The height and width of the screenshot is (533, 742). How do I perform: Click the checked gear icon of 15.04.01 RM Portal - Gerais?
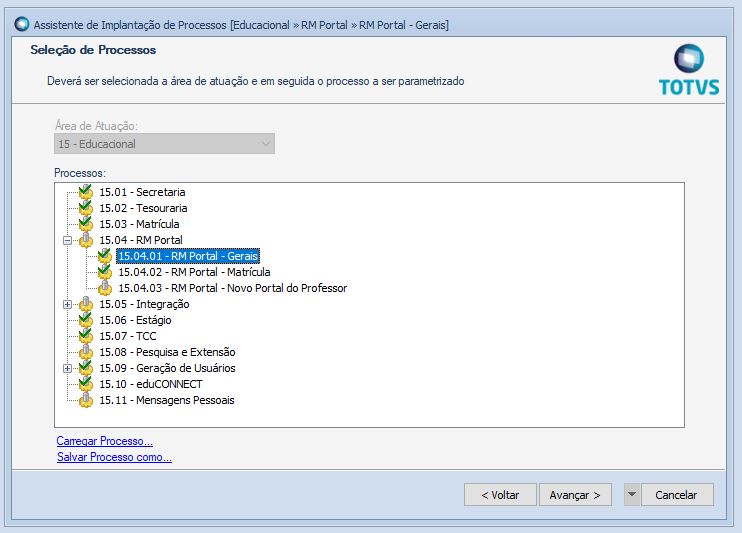tap(105, 256)
